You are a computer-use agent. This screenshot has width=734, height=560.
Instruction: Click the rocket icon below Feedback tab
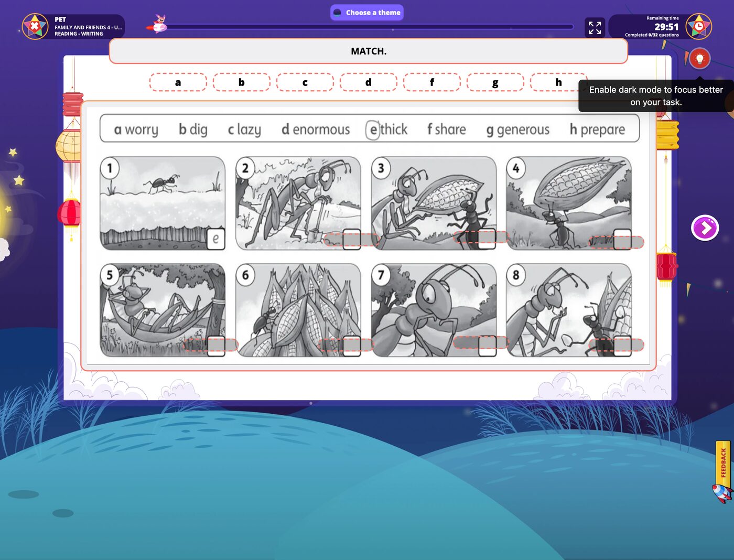click(x=722, y=494)
